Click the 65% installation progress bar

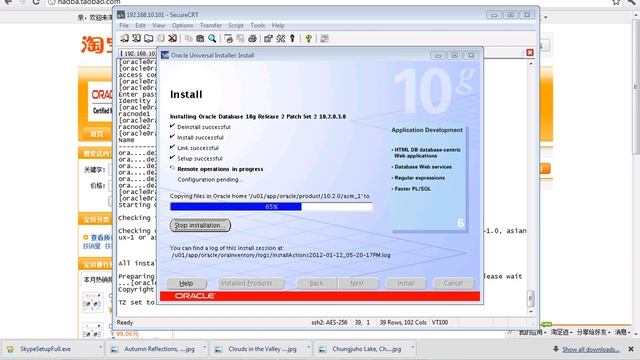271,207
